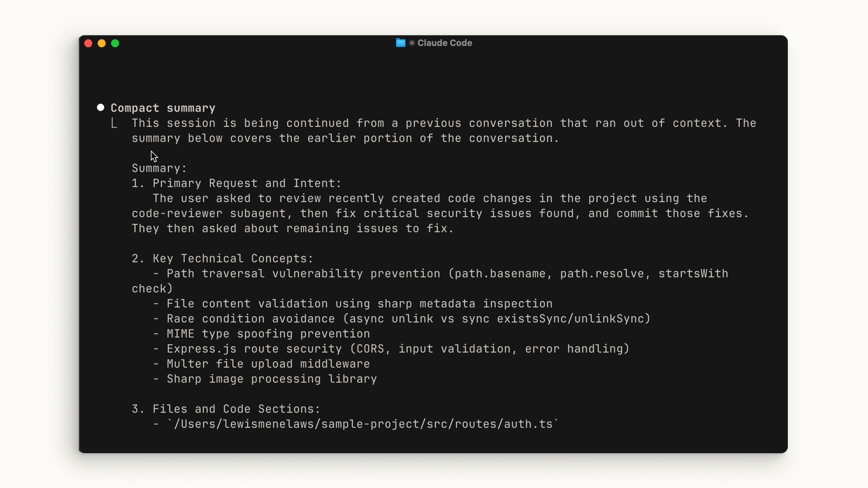Screen dimensions: 868x488
Task: Click the 'Multer file upload middleware' line
Action: click(268, 364)
